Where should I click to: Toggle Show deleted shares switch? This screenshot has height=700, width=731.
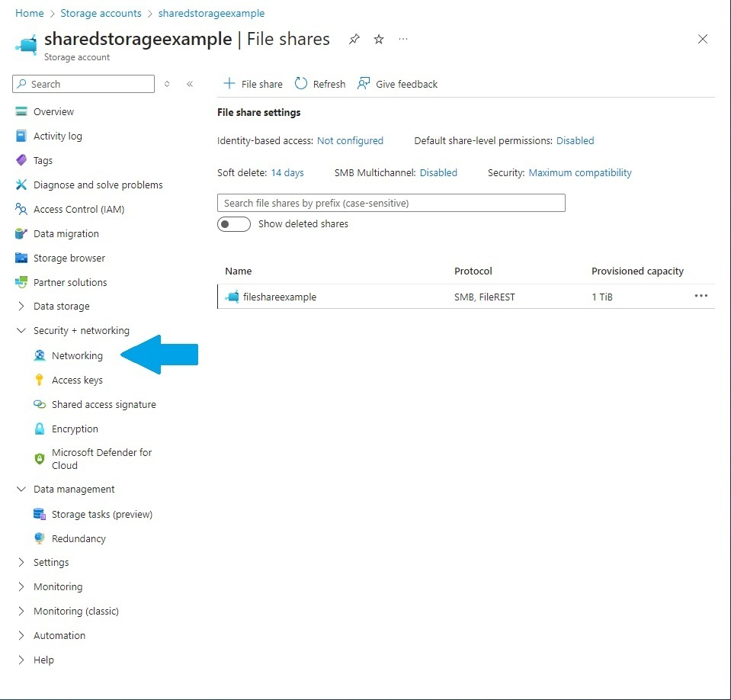tap(234, 224)
